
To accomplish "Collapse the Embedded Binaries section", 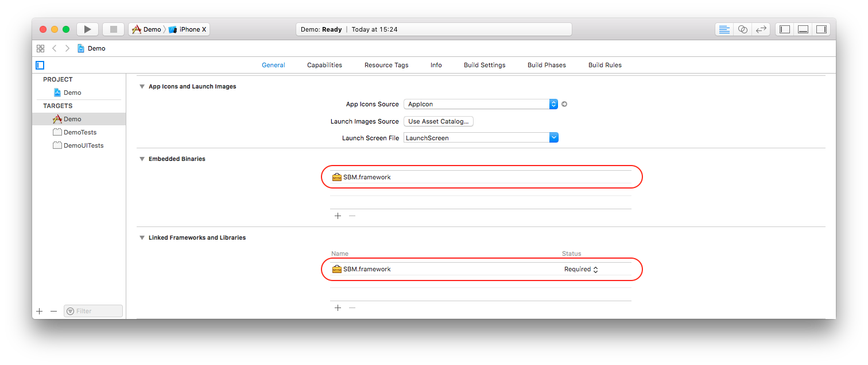I will click(x=142, y=159).
